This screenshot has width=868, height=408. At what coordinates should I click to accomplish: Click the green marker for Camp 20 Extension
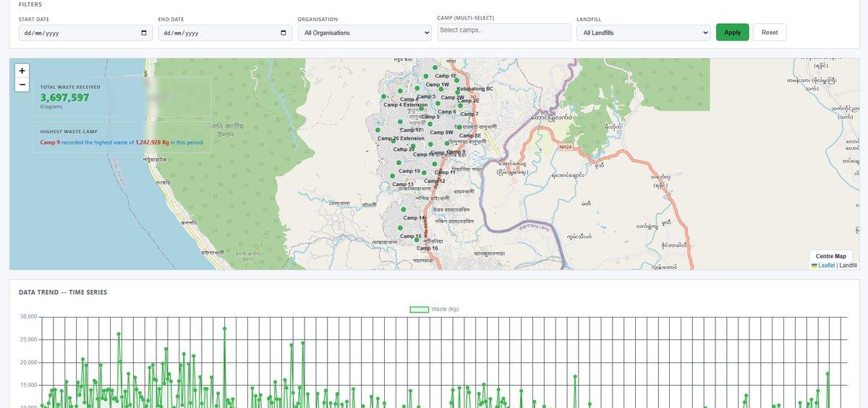tap(378, 129)
